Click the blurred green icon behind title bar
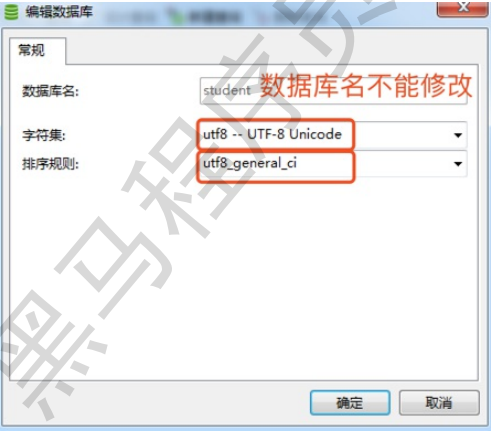The image size is (491, 434). [x=175, y=16]
